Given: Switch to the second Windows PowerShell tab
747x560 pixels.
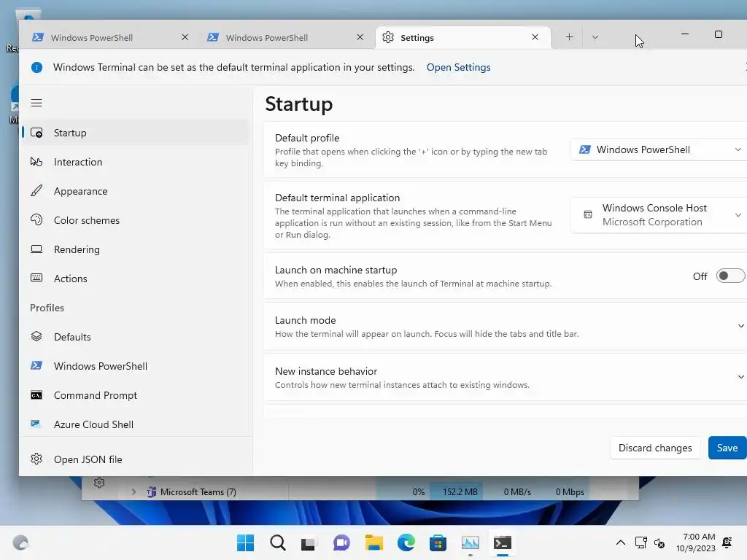Looking at the screenshot, I should coord(285,37).
